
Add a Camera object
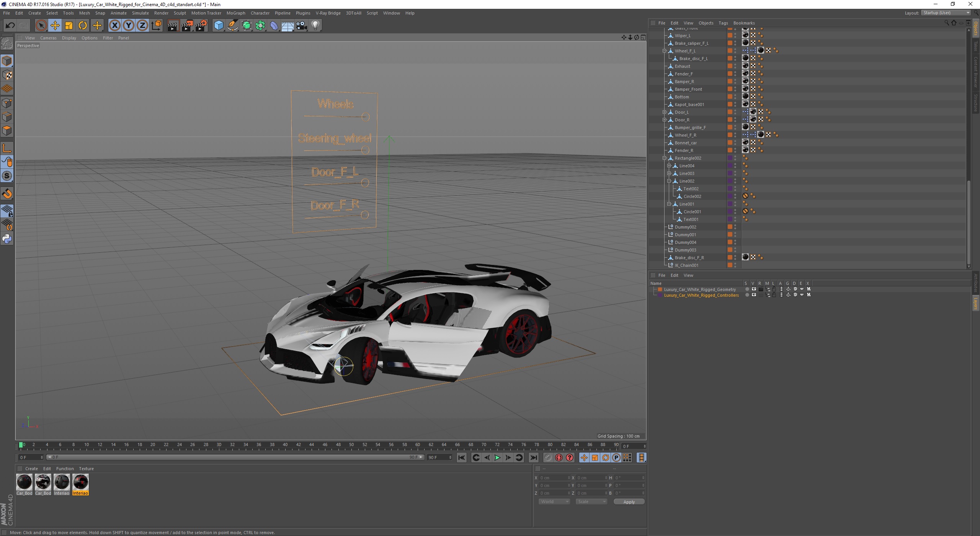tap(302, 26)
